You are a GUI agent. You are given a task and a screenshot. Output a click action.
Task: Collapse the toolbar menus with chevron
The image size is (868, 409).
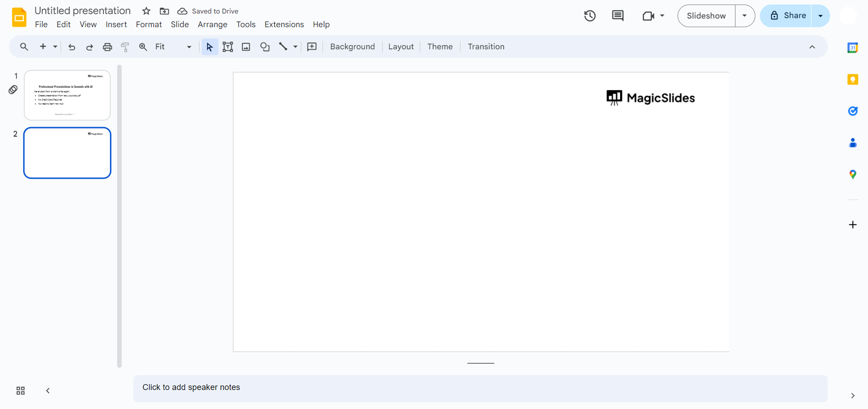tap(812, 47)
